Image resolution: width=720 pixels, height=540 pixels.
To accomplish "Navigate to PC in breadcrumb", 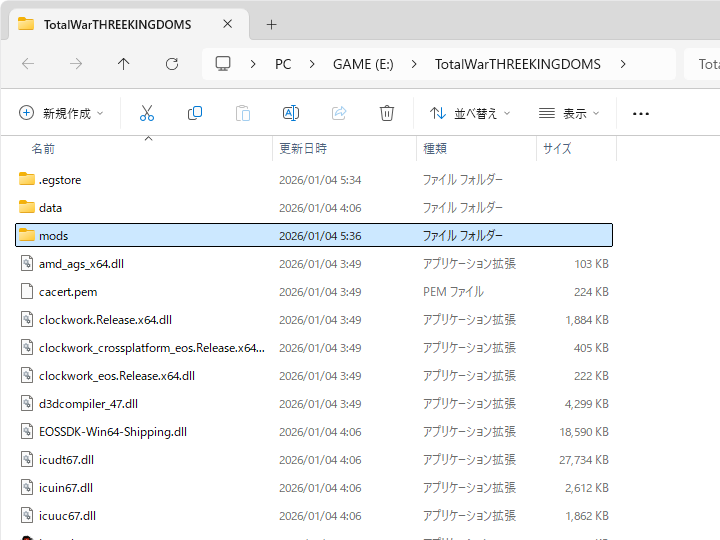I will [283, 64].
